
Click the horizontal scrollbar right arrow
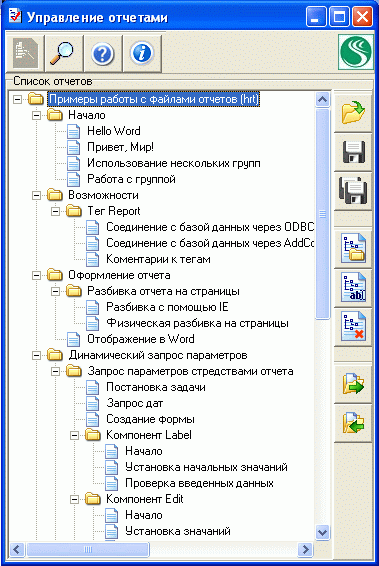tap(305, 549)
